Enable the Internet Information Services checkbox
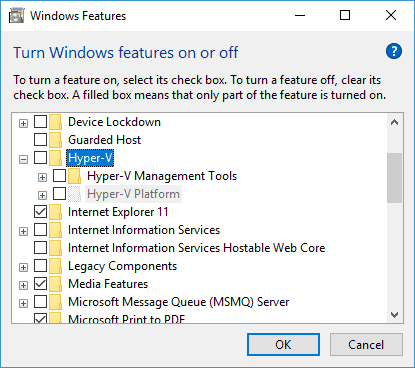The image size is (415, 368). (40, 230)
